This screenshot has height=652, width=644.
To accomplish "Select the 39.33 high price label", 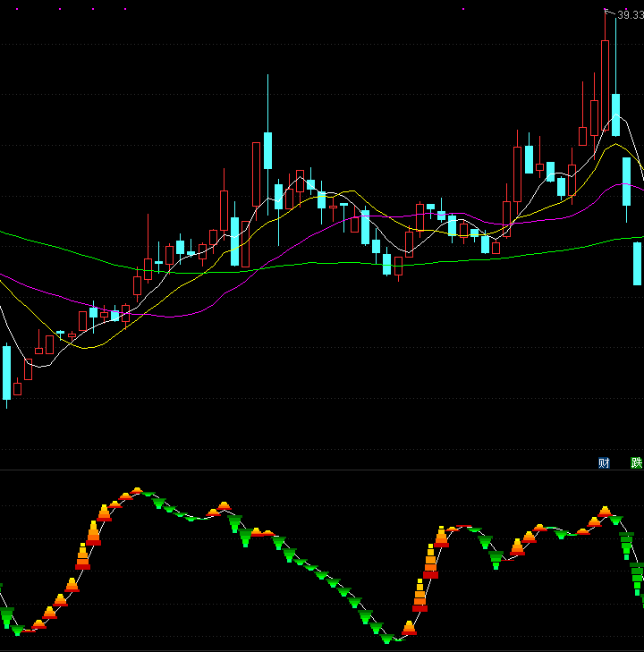I will click(x=631, y=15).
